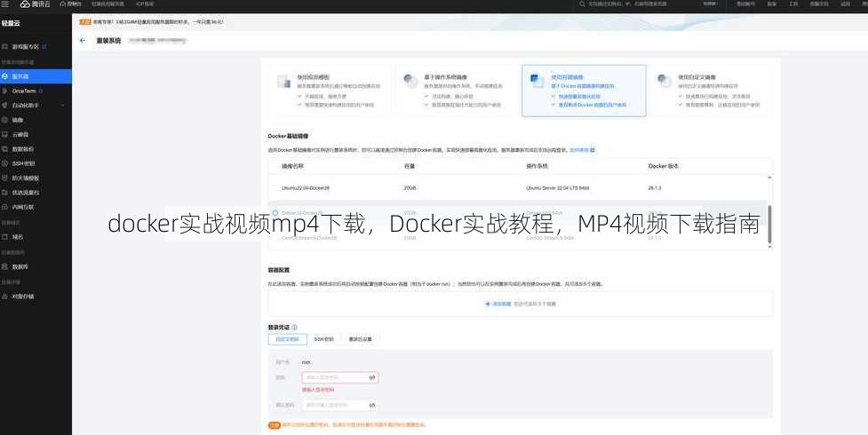Select the Ubuntu22.04-Docker26 image radio
Screen dimensions: 868x435
(x=275, y=188)
